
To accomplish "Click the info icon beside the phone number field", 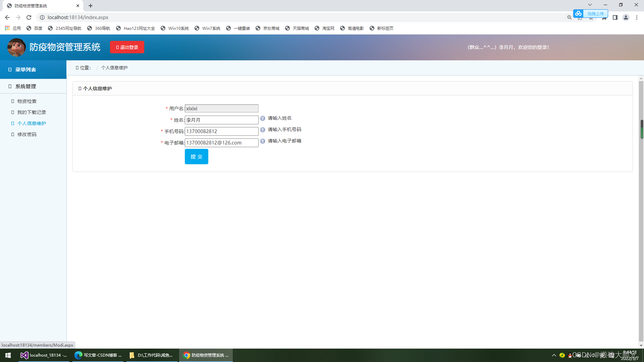I will point(263,130).
